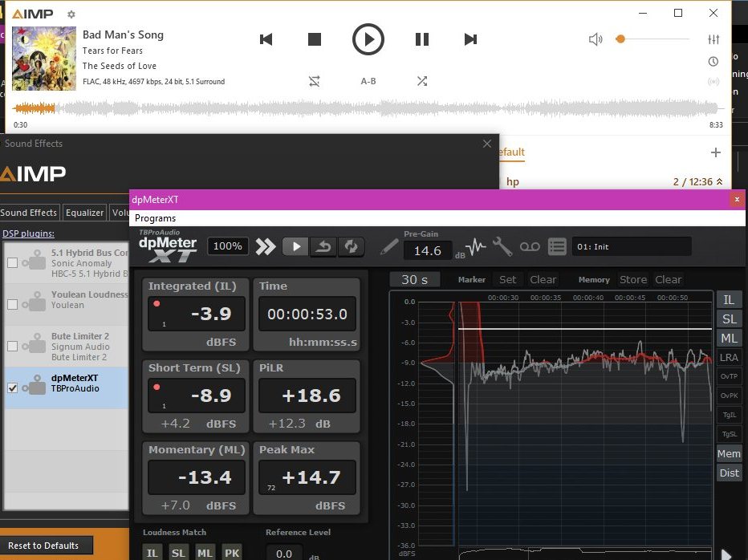Open the wrench settings icon in dpMeterXT
Image resolution: width=748 pixels, height=560 pixels.
(502, 247)
